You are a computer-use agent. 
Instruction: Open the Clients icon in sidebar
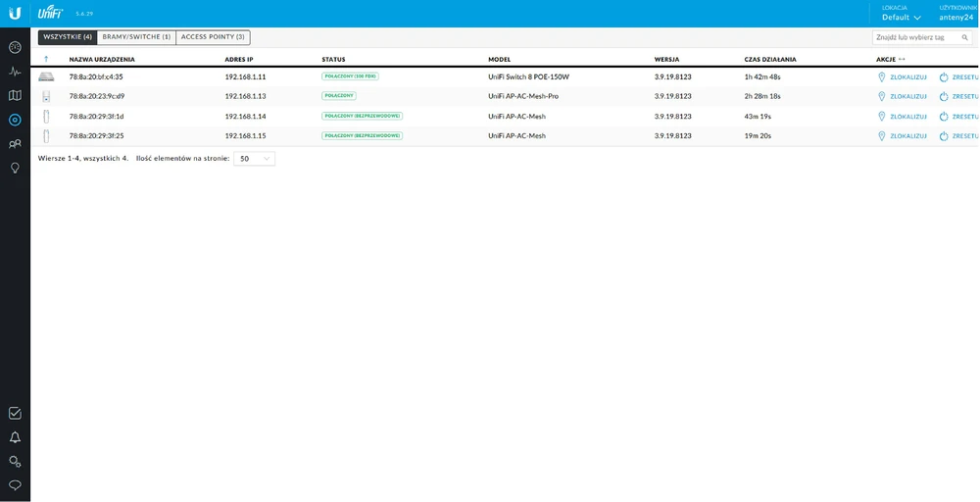click(x=15, y=144)
